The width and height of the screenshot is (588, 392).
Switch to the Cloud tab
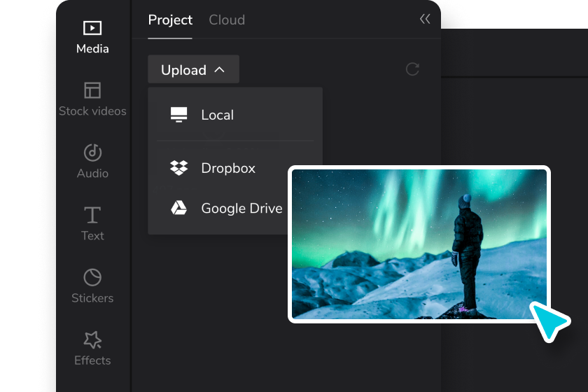227,20
